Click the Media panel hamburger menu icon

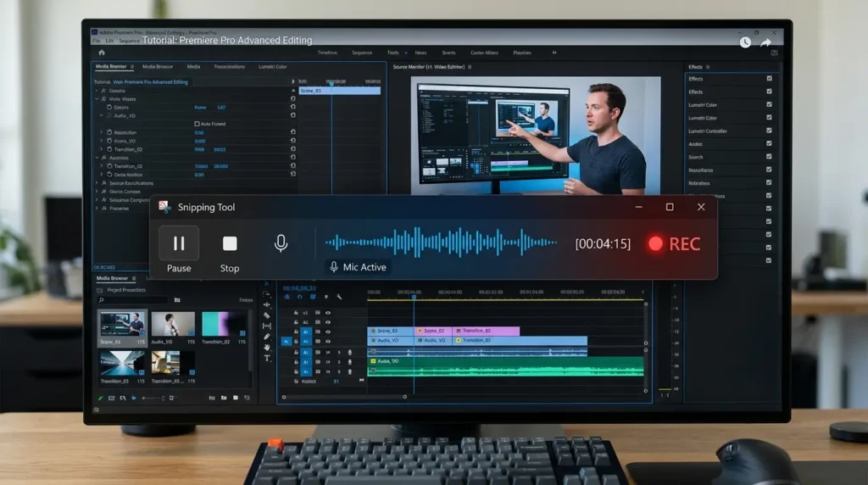point(131,66)
